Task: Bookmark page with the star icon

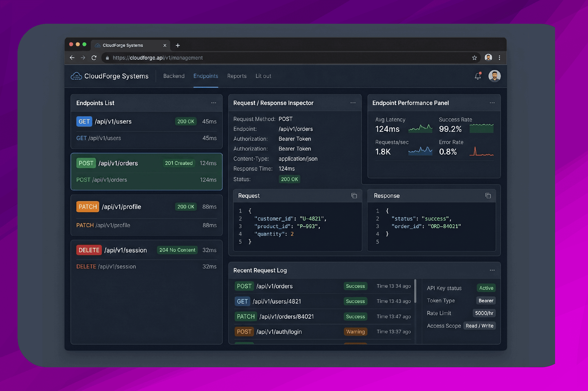Action: (x=474, y=58)
